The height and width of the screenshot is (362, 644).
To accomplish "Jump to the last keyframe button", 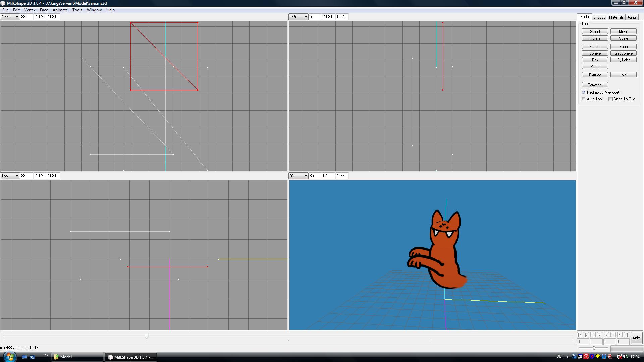I will point(627,335).
